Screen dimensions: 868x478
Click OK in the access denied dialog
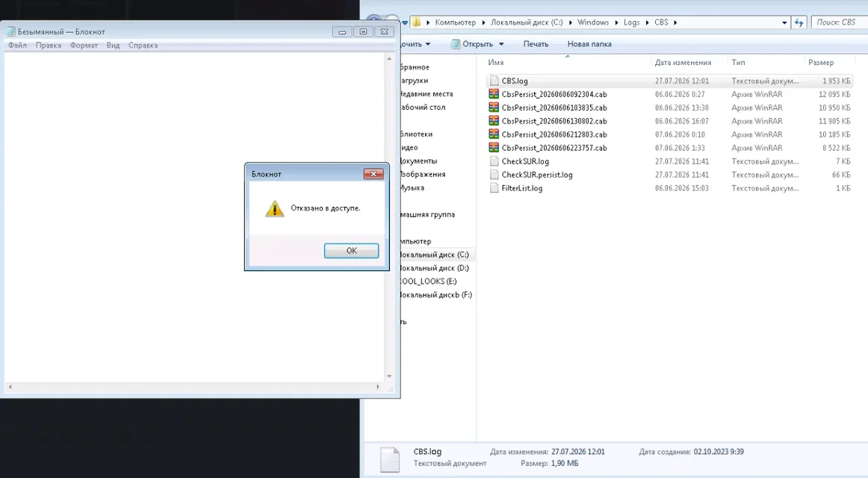pyautogui.click(x=352, y=251)
